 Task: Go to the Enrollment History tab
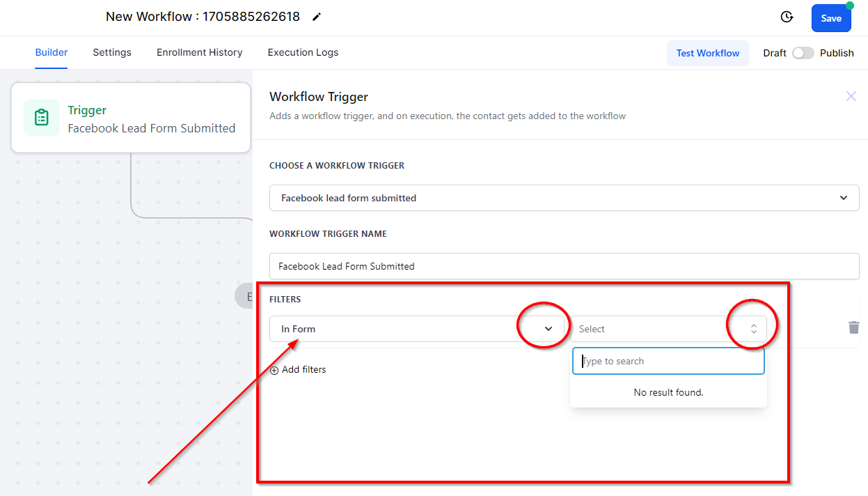199,52
